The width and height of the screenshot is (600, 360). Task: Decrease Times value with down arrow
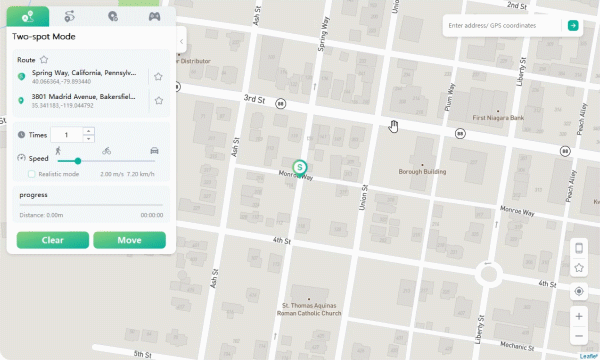[88, 138]
